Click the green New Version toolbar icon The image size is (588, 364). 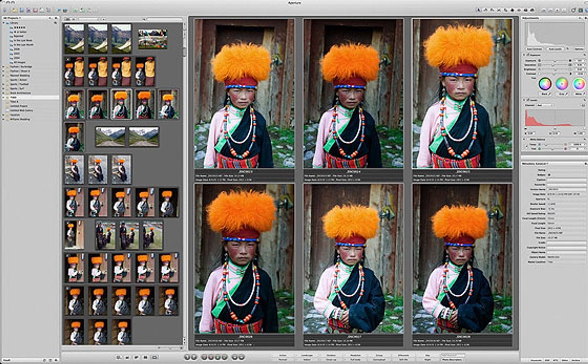pyautogui.click(x=76, y=10)
